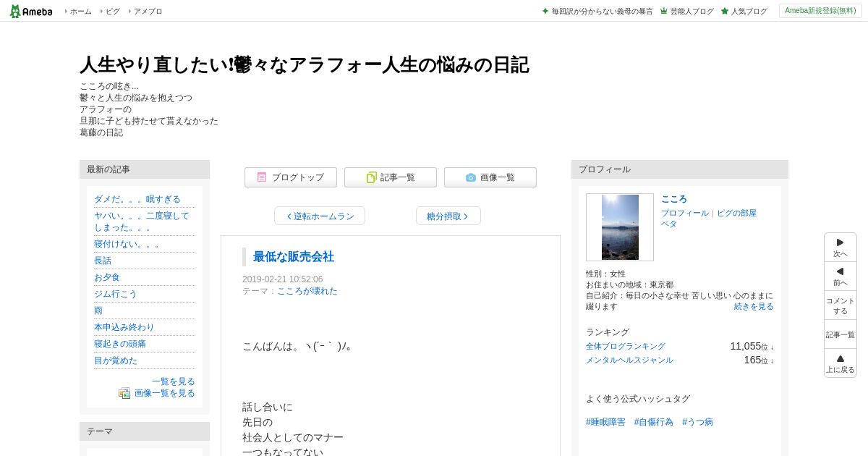Click the プロフィール link beside photo
This screenshot has width=868, height=456.
(x=685, y=213)
